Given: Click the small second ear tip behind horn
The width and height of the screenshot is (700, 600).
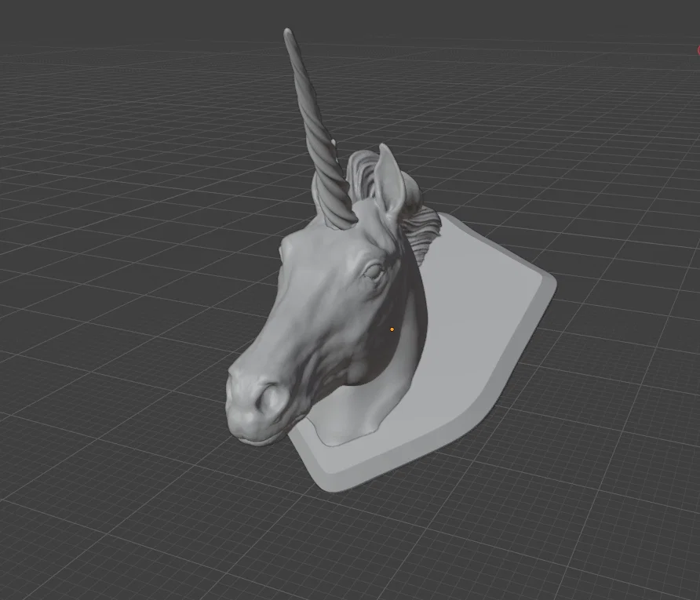Looking at the screenshot, I should coord(334,144).
